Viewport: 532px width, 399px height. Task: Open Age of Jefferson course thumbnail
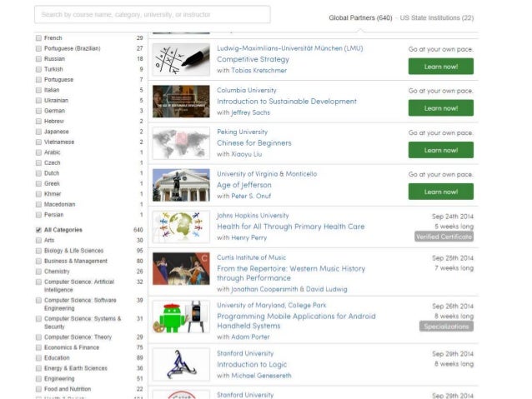coord(181,185)
